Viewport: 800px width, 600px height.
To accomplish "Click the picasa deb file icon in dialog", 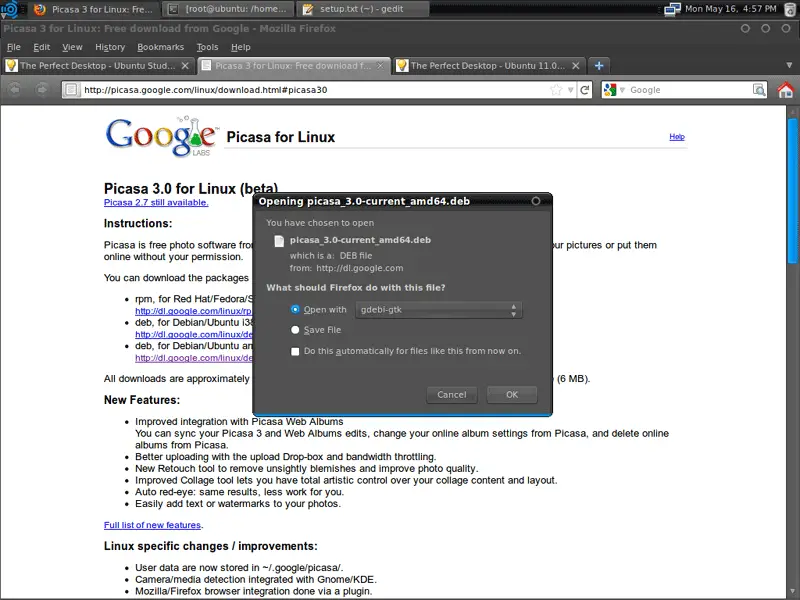I will [x=279, y=241].
